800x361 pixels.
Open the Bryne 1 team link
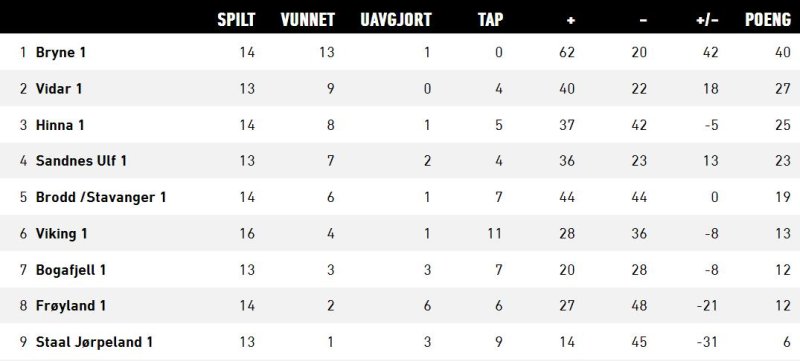click(x=61, y=53)
